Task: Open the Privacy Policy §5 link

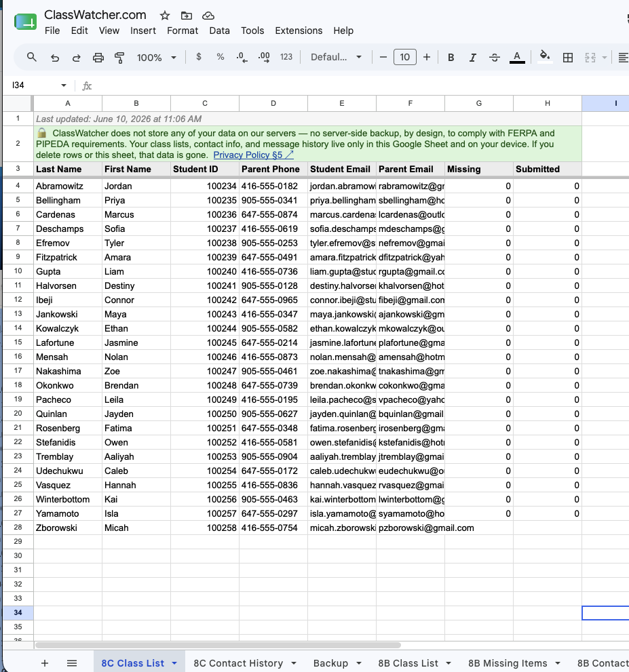Action: tap(253, 155)
